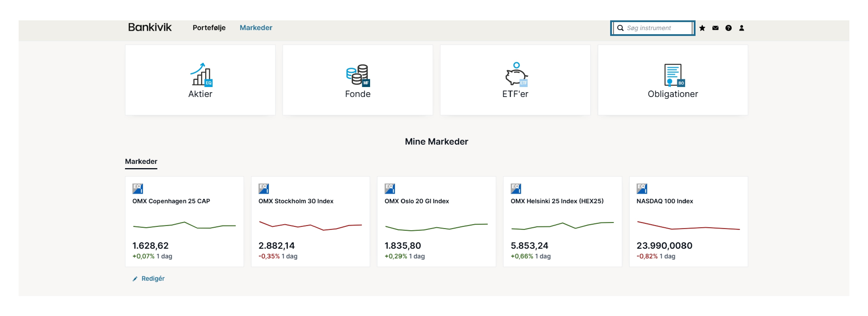Screen dimensions: 868x316
Task: Open the OMX Stockholm 30 Index chart
Action: [x=310, y=225]
